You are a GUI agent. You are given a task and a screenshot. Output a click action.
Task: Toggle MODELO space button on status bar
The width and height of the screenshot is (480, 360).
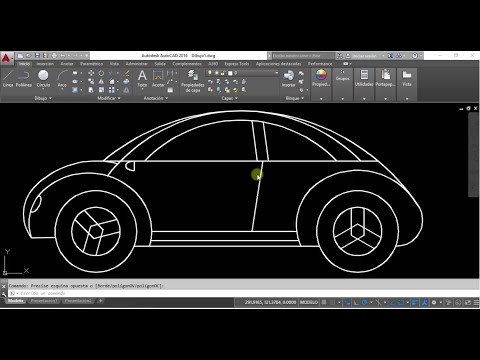[x=309, y=302]
